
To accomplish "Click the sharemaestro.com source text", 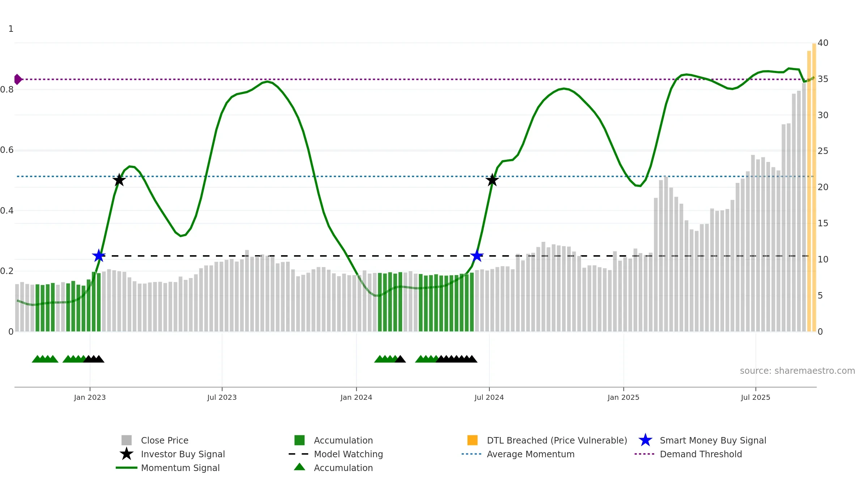I will tap(797, 371).
